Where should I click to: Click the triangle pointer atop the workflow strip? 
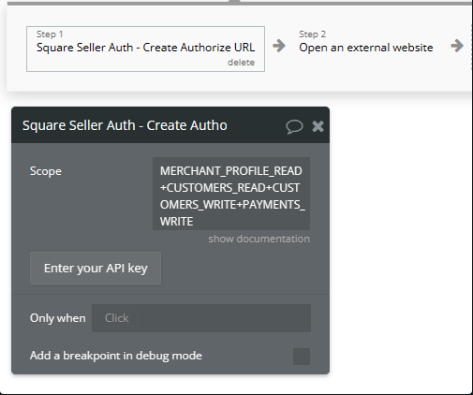tap(235, 2)
